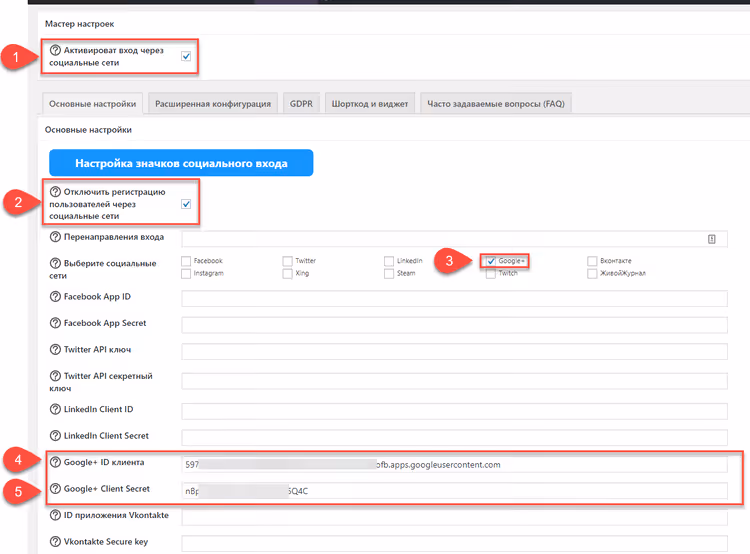Screen dimensions: 750x554
Task: Enable the Instagram network checkbox
Action: [186, 273]
